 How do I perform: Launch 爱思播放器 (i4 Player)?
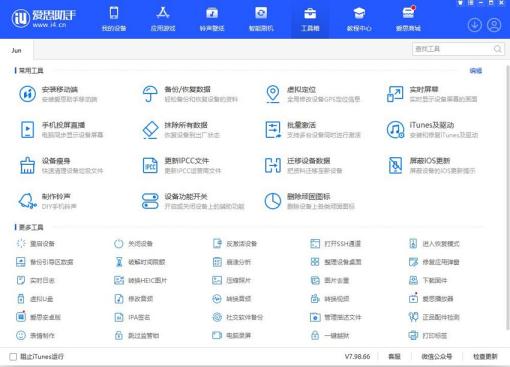coord(431,299)
